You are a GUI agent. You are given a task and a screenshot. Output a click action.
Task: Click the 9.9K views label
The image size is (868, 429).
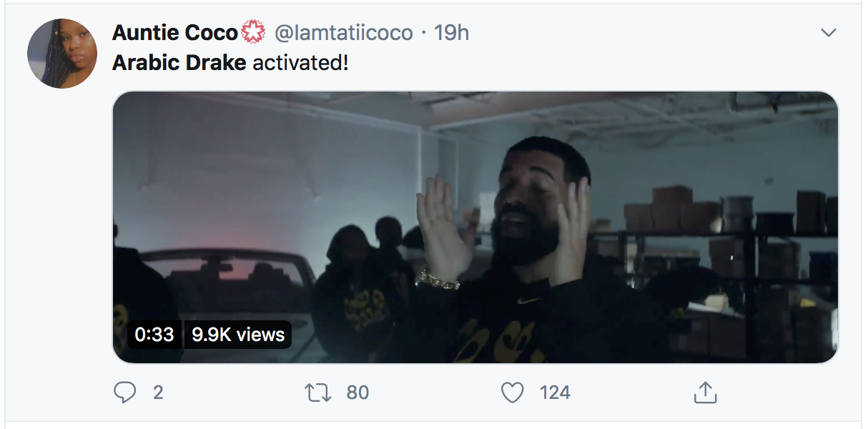coord(238,335)
